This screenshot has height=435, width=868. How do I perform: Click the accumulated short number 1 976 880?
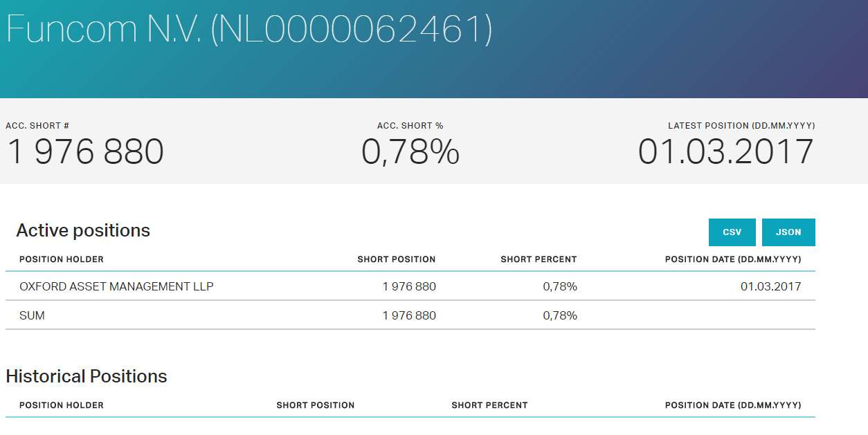[85, 151]
